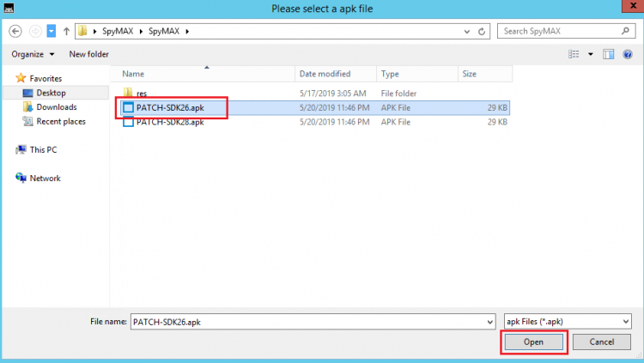Show the preview pane
Viewport: 644px width, 363px height.
tap(608, 54)
